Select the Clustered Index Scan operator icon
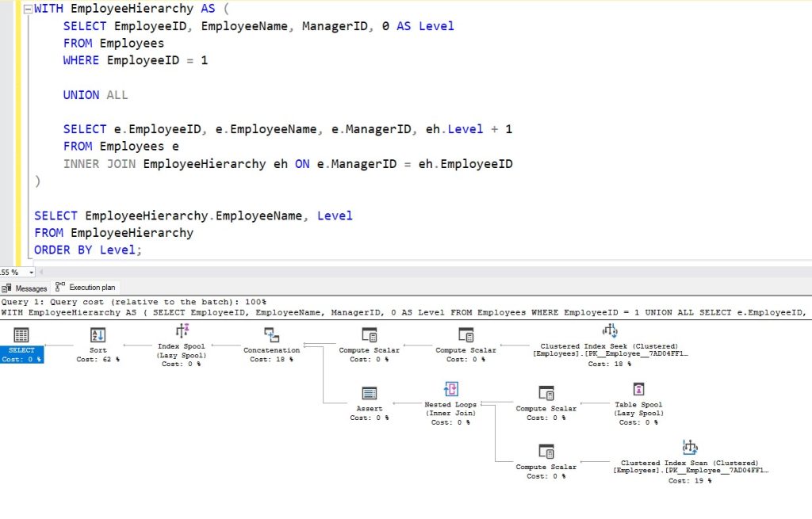812x519 pixels. [x=689, y=448]
